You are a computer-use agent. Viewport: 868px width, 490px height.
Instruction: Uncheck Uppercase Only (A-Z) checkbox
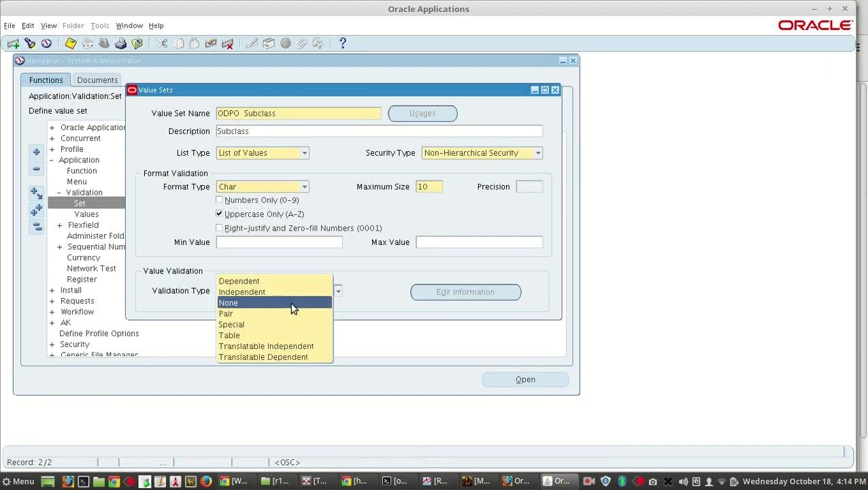[219, 214]
